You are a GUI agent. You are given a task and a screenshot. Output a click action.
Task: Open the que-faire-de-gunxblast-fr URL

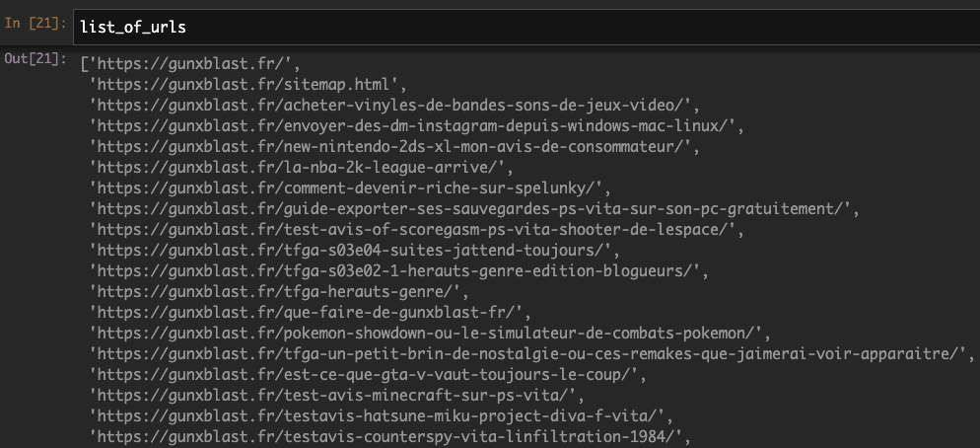[310, 312]
